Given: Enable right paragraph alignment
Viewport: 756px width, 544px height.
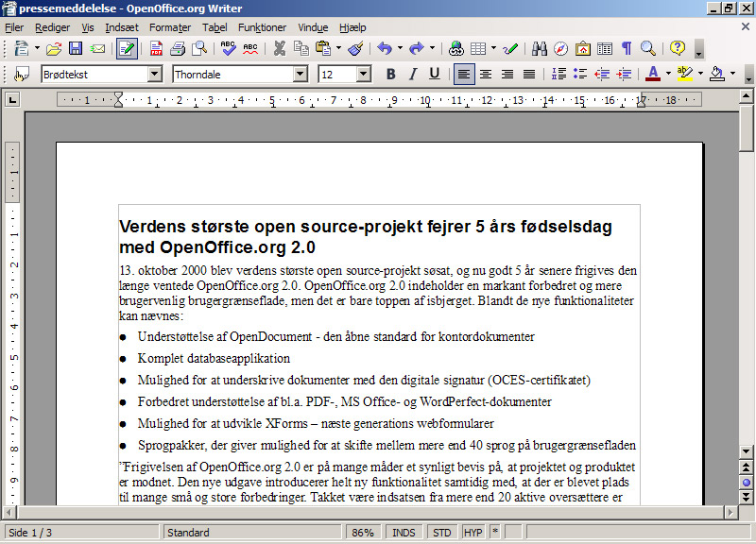Looking at the screenshot, I should pyautogui.click(x=507, y=75).
